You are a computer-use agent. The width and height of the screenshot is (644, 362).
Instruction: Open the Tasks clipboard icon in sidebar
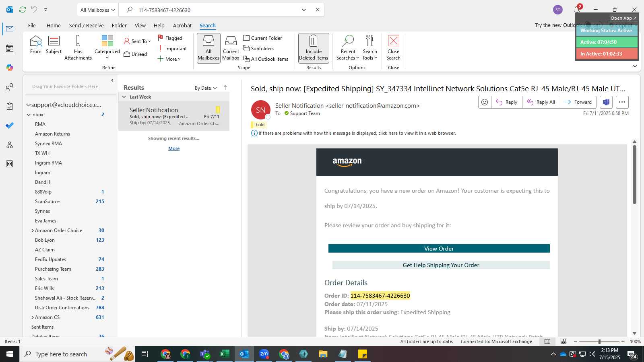pyautogui.click(x=10, y=106)
